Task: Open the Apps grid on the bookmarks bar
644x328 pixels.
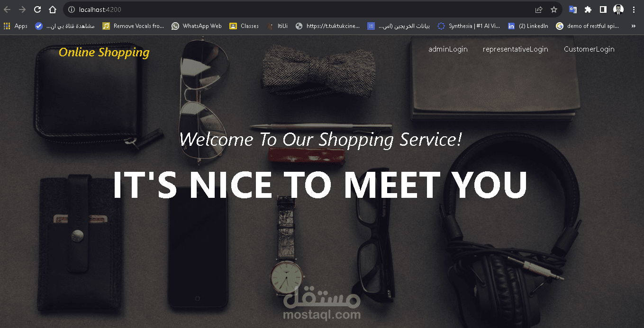Action: click(x=6, y=26)
